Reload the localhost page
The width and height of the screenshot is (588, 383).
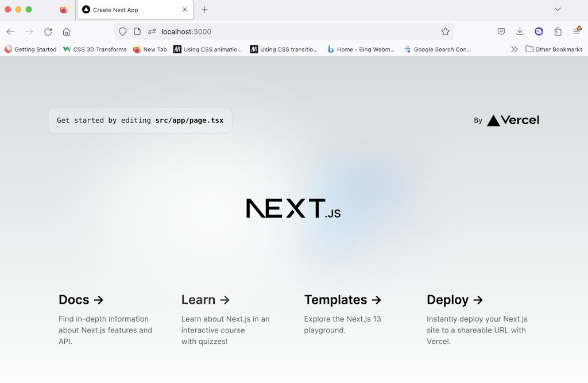pyautogui.click(x=48, y=32)
